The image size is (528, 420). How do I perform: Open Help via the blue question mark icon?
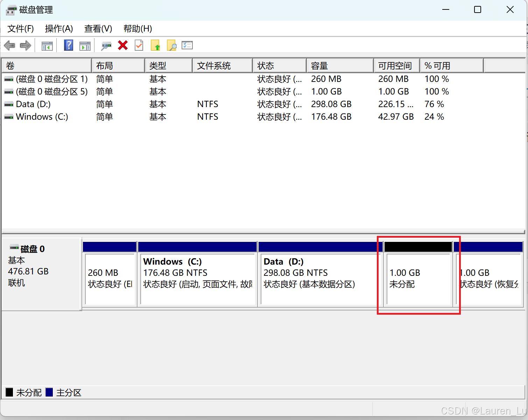(69, 45)
